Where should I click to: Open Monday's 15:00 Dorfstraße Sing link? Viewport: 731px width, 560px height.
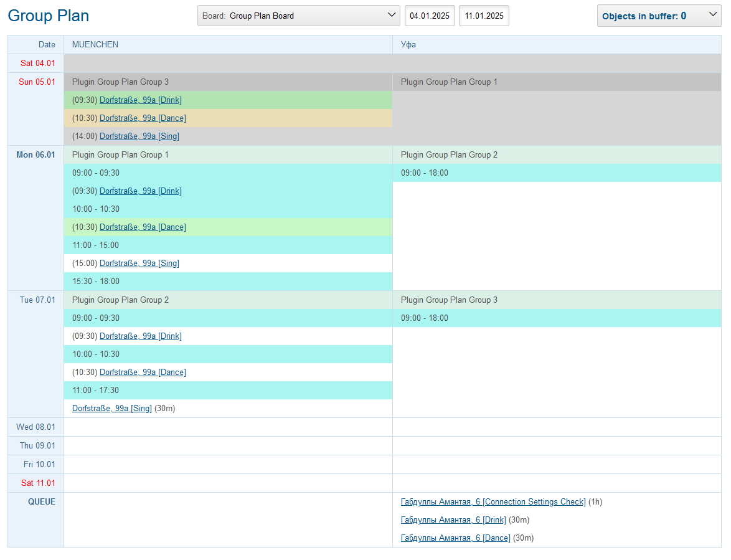point(139,263)
